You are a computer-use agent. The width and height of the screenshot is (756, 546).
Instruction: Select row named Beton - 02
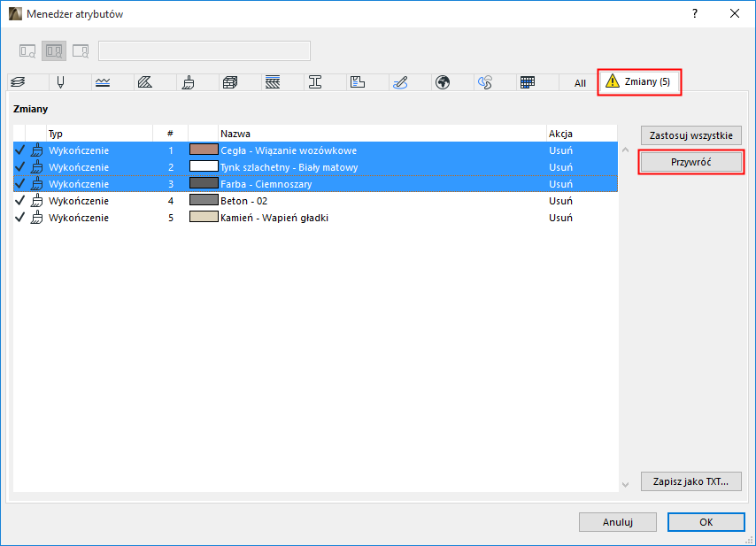pyautogui.click(x=315, y=201)
